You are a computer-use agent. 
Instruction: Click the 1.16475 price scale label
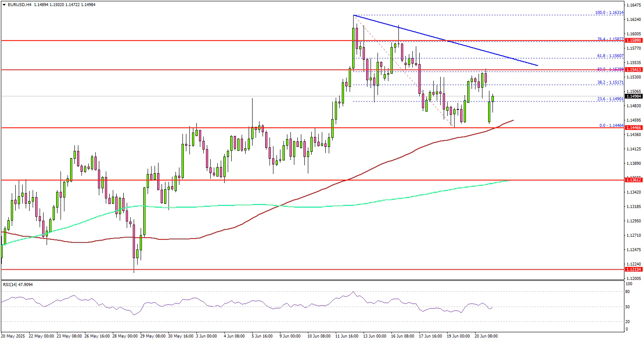click(634, 5)
